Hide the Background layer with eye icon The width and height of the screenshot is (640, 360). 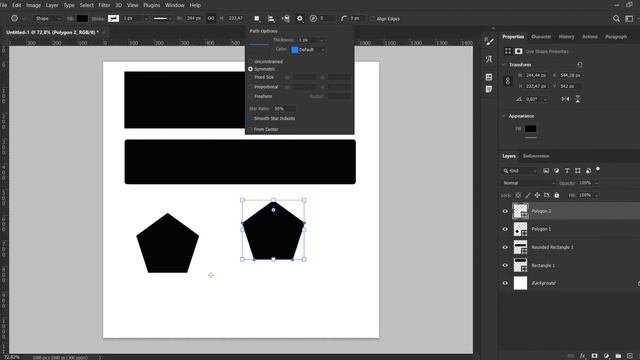point(505,283)
